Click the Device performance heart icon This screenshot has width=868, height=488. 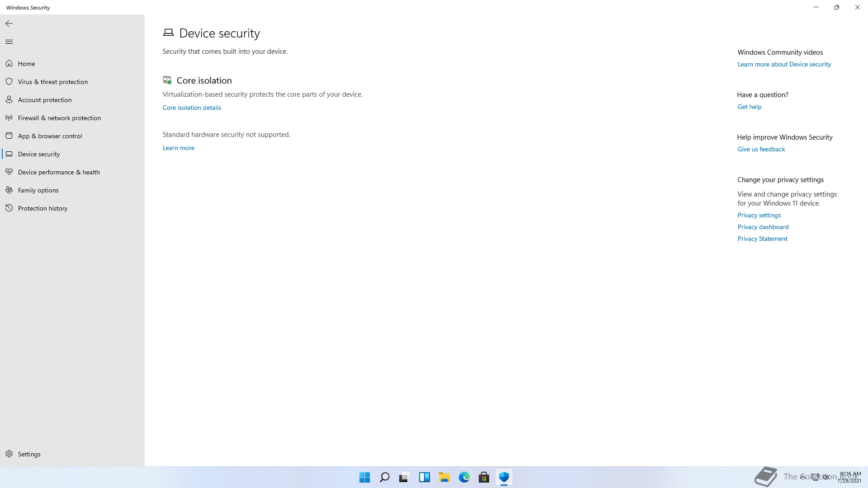coord(9,172)
